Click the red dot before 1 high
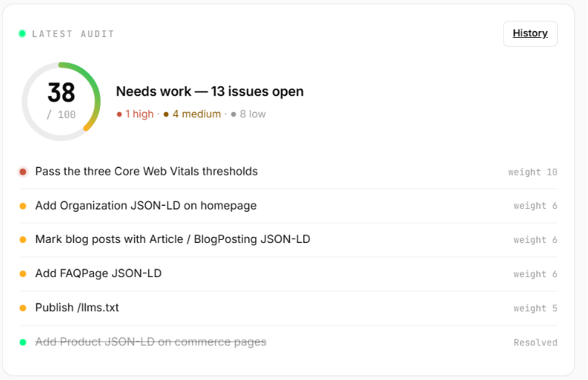The width and height of the screenshot is (588, 380). click(120, 114)
